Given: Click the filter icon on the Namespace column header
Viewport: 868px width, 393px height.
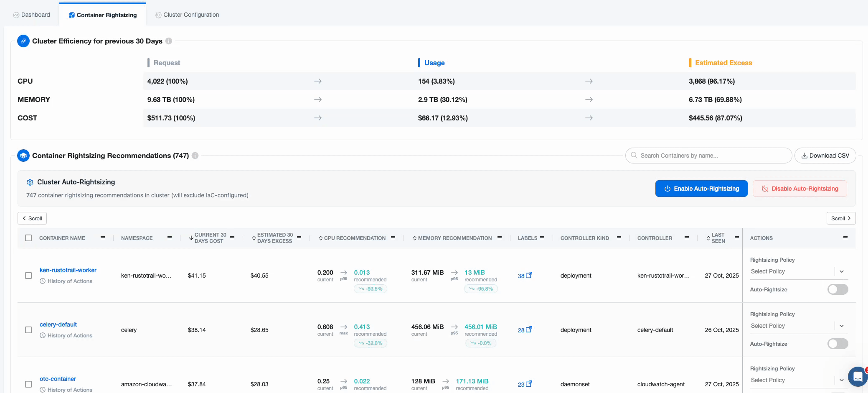Looking at the screenshot, I should (x=170, y=237).
